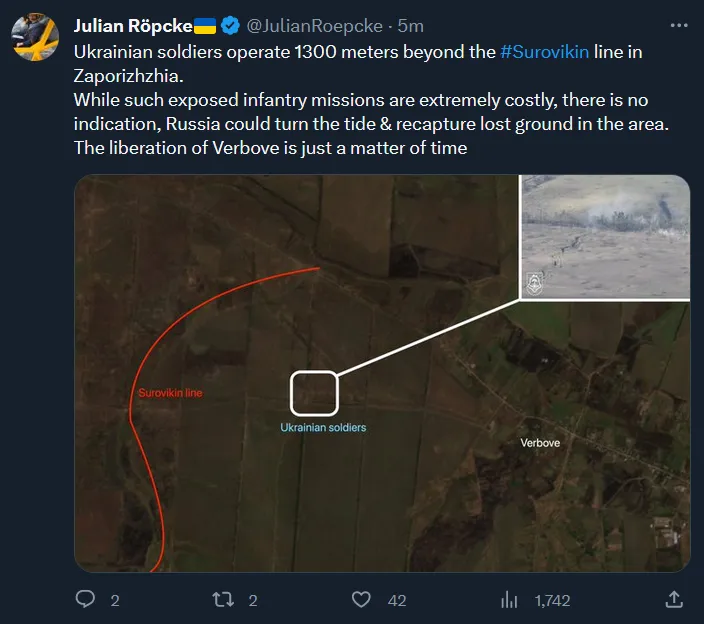Screen dimensions: 704x624
Task: Click the share upload icon
Action: [674, 599]
